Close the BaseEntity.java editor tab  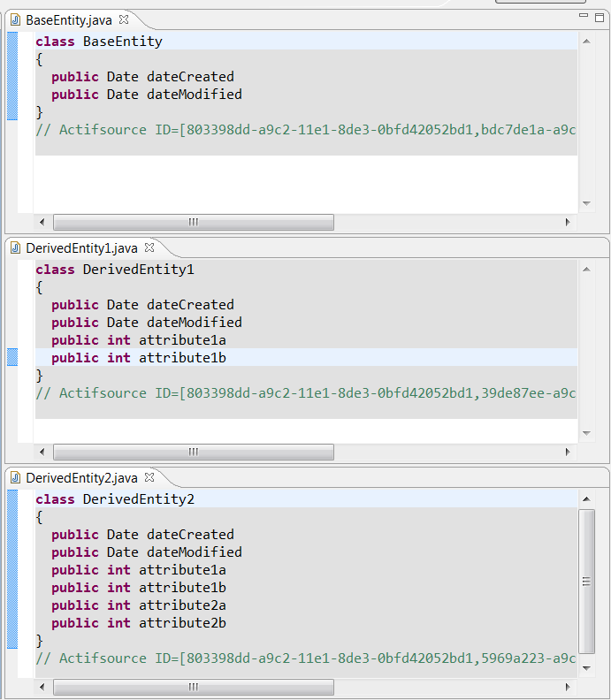point(124,19)
